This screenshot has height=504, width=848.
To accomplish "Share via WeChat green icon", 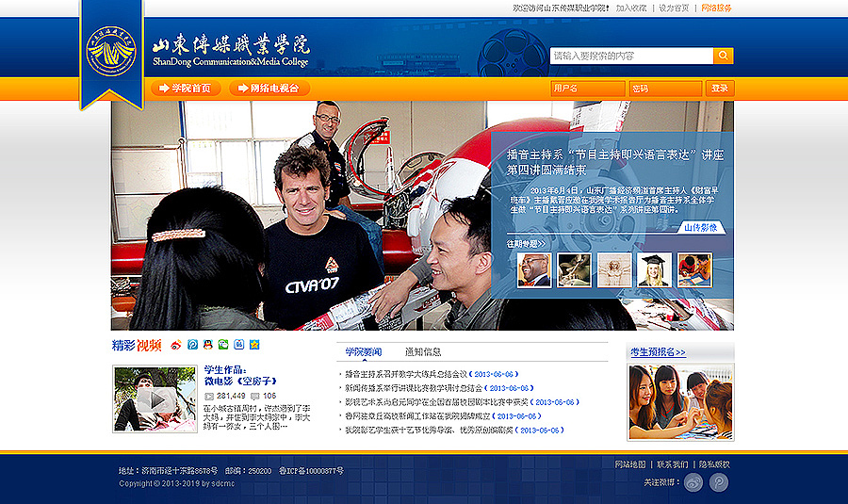I will (x=223, y=345).
